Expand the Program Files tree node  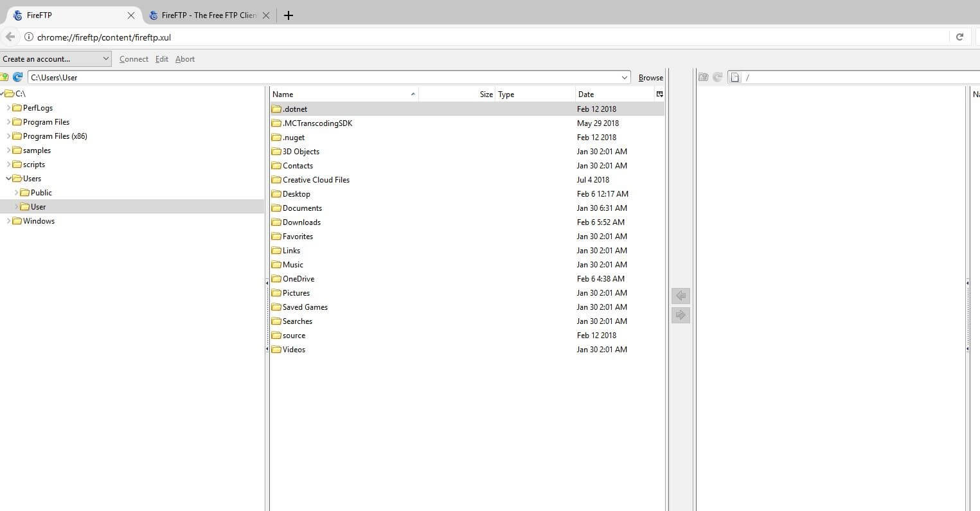pyautogui.click(x=8, y=121)
